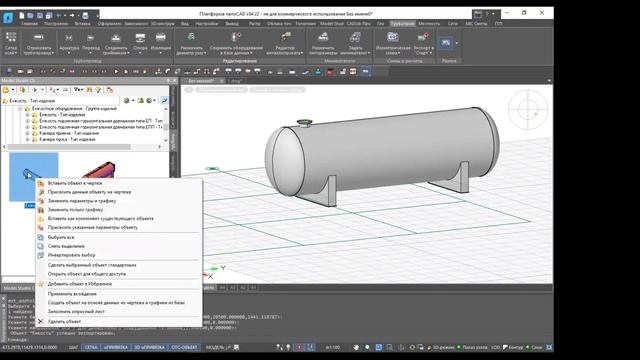Click Назначить диаметр tool icon
The width and height of the screenshot is (640, 360).
click(x=191, y=38)
